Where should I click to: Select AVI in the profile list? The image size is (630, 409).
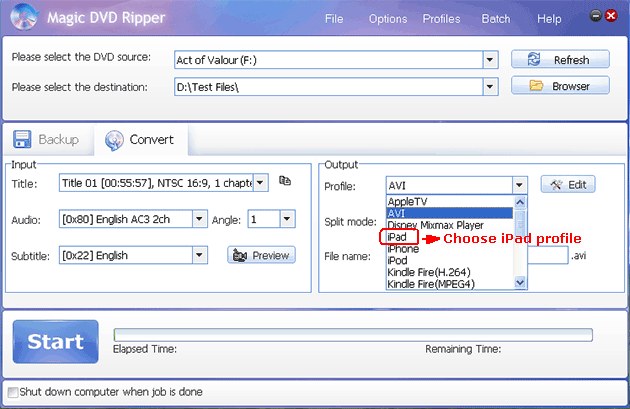click(x=449, y=213)
